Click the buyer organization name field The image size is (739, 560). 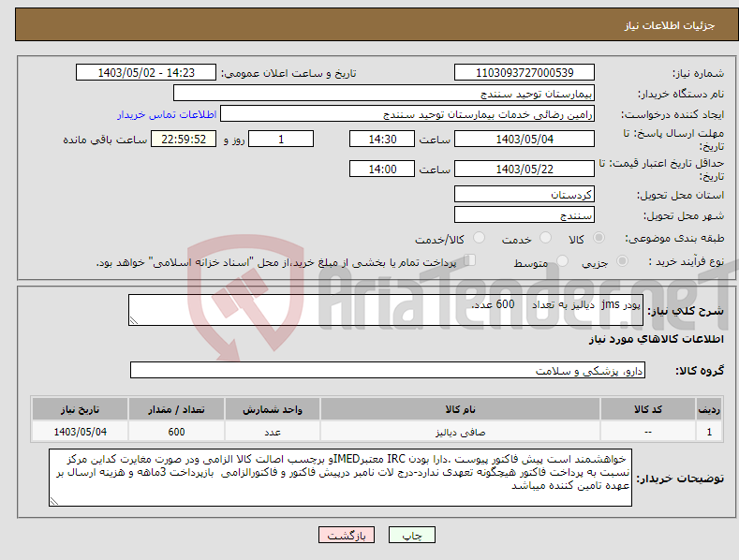tap(384, 94)
